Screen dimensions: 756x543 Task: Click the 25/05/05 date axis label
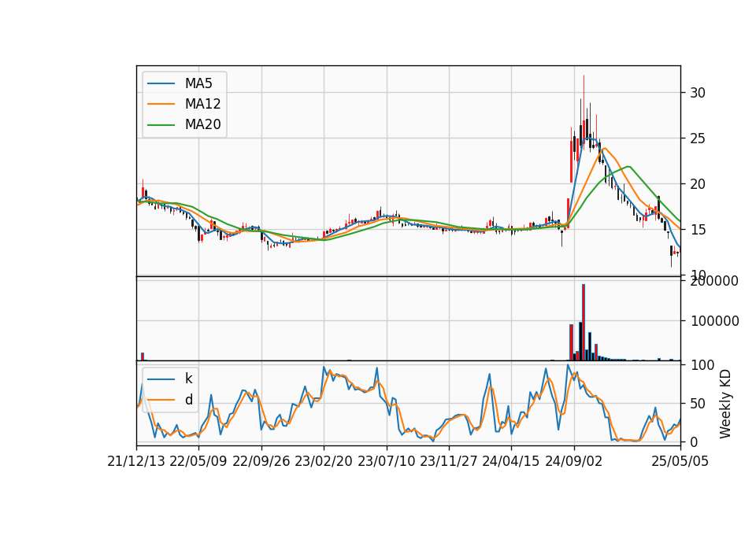click(680, 462)
